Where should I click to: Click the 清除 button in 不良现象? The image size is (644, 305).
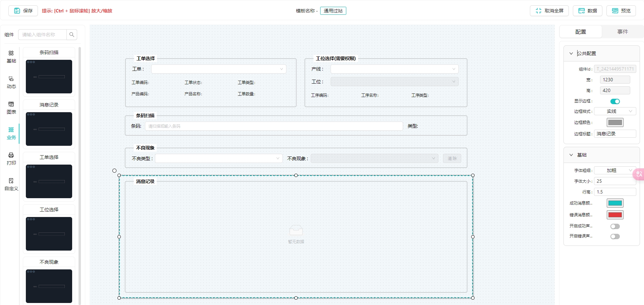452,159
